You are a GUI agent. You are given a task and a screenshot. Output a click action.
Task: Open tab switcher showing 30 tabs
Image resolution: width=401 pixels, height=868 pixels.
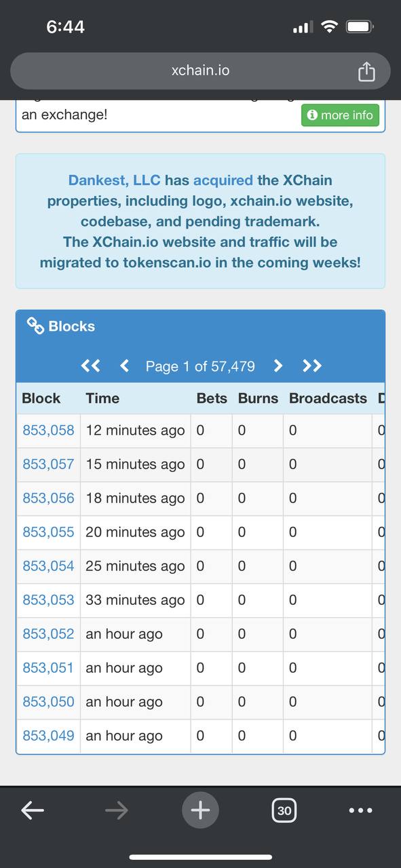pos(284,810)
